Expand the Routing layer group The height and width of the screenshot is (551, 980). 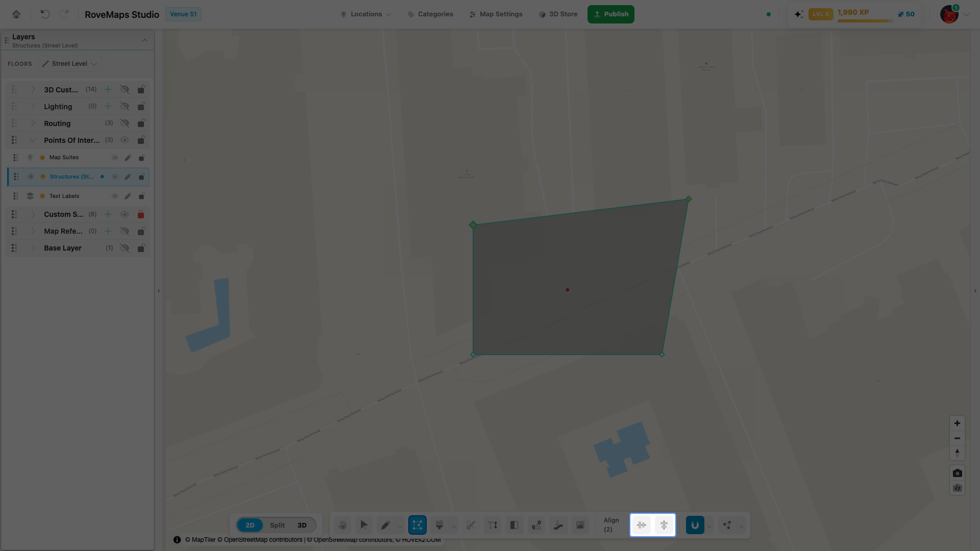(x=33, y=123)
